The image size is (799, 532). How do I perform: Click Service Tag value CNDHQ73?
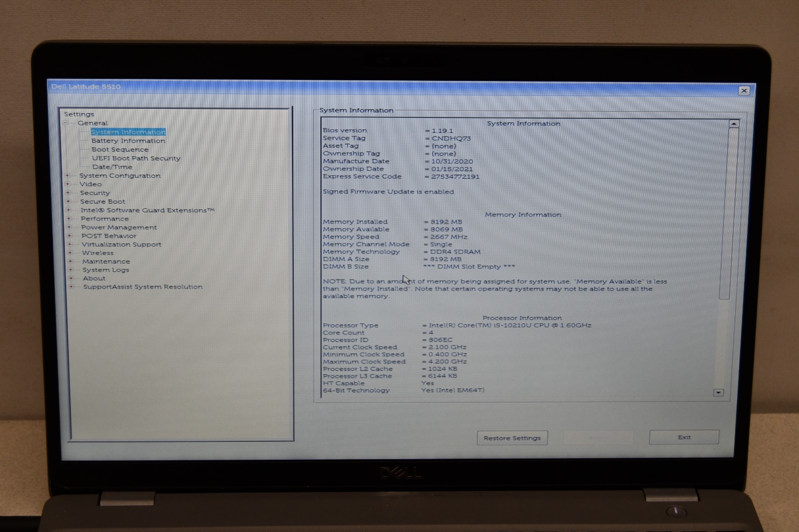(451, 138)
